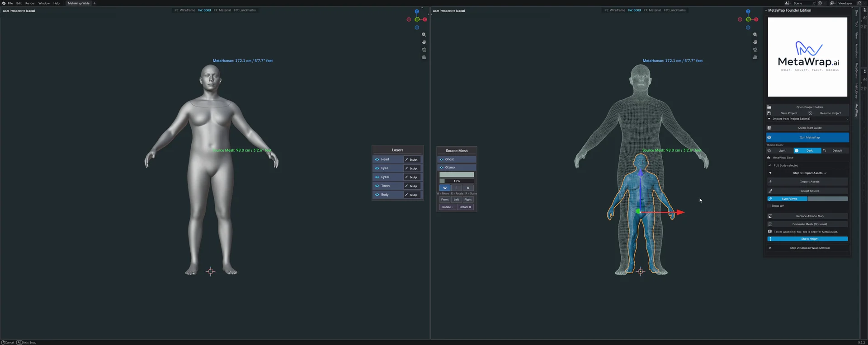
Task: Click Sculpt button for Eye R layer
Action: (412, 177)
